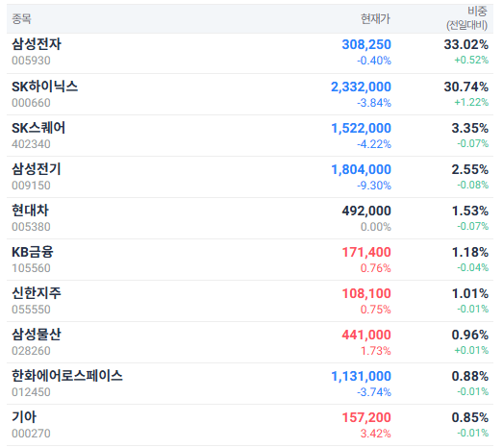
Task: Click the 0.76% price change
Action: (376, 268)
